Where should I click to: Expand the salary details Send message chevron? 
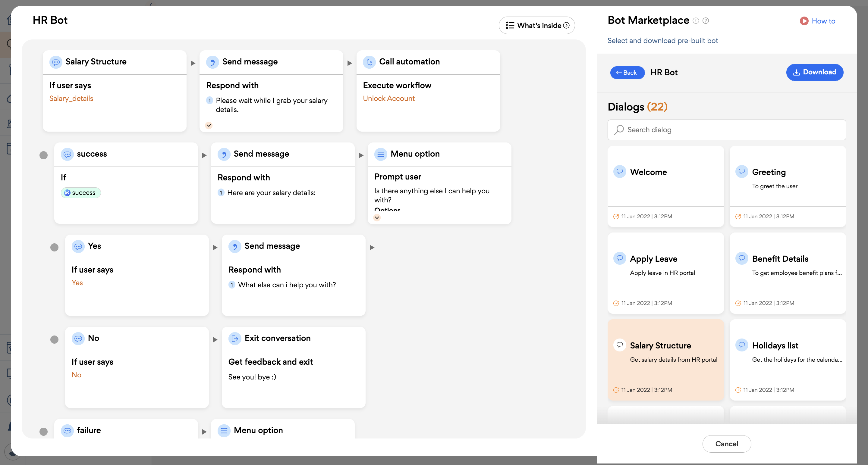pyautogui.click(x=209, y=126)
